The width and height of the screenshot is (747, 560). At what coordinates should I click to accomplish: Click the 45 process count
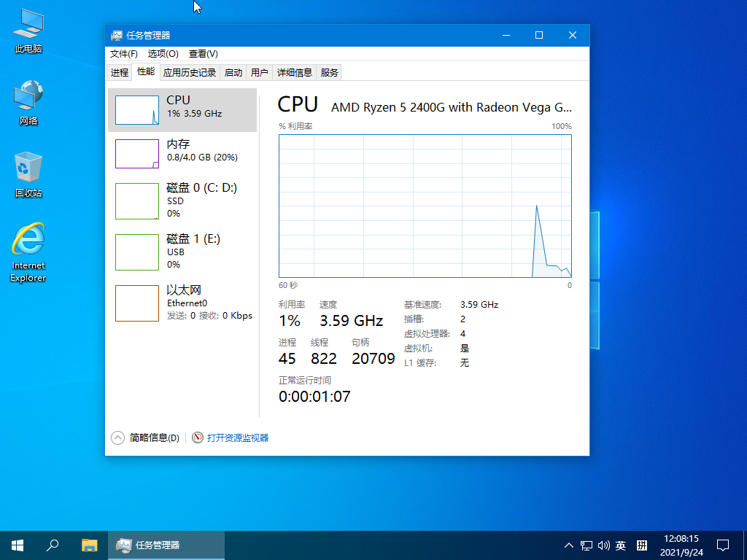pos(287,359)
